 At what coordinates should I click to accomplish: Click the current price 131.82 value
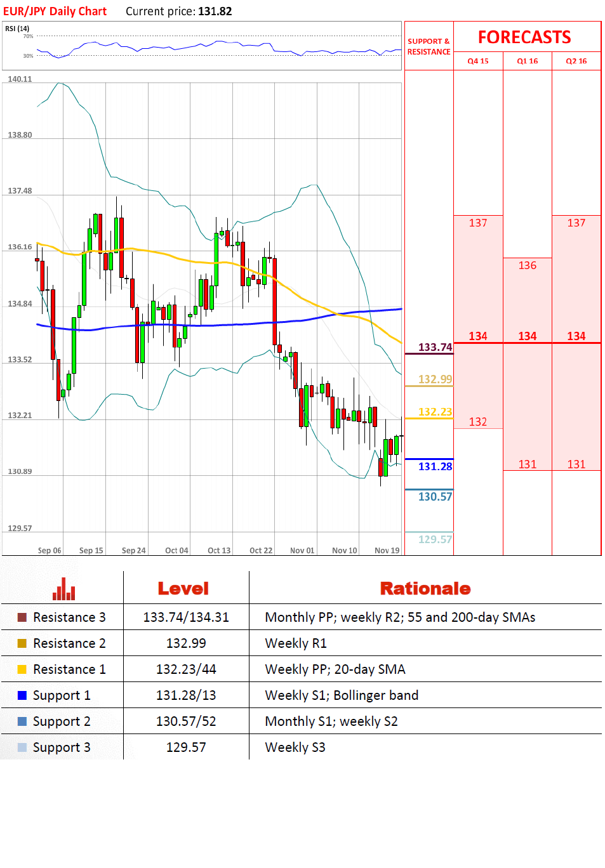[x=215, y=11]
